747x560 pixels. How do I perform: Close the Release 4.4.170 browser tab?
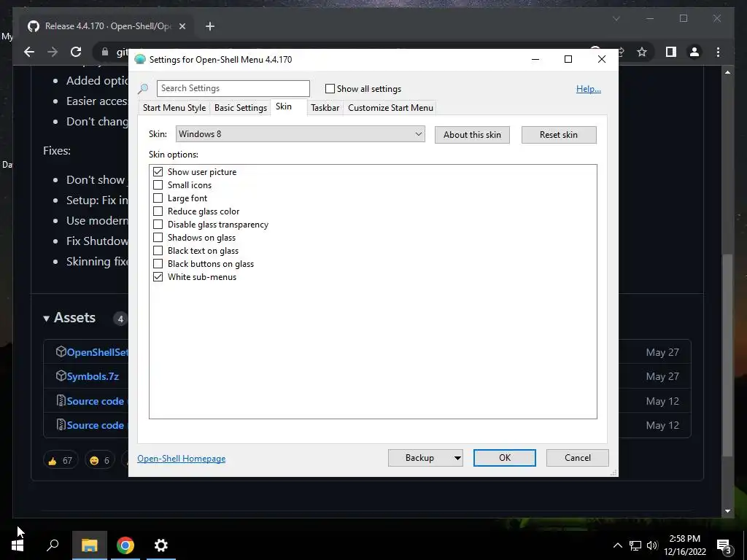[x=182, y=26]
